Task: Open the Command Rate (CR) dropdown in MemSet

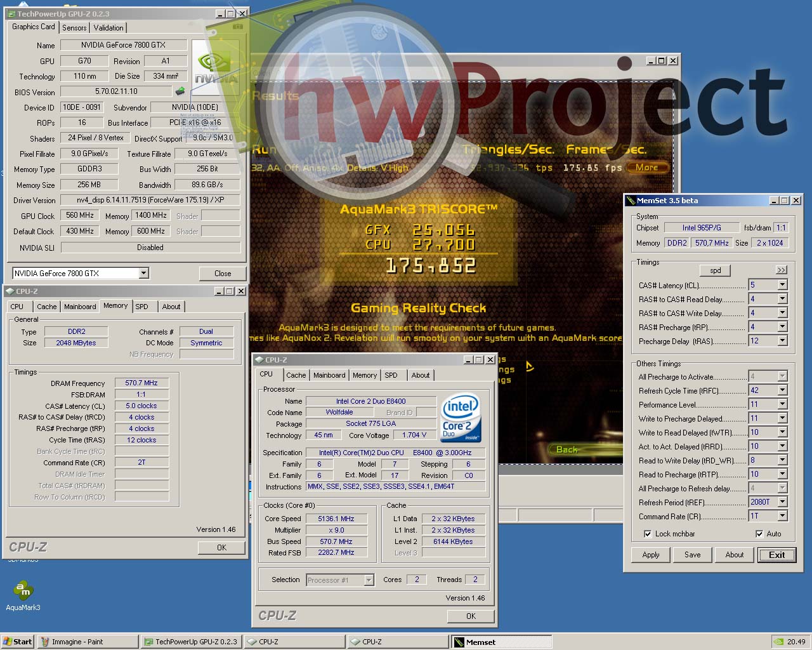Action: click(x=782, y=516)
